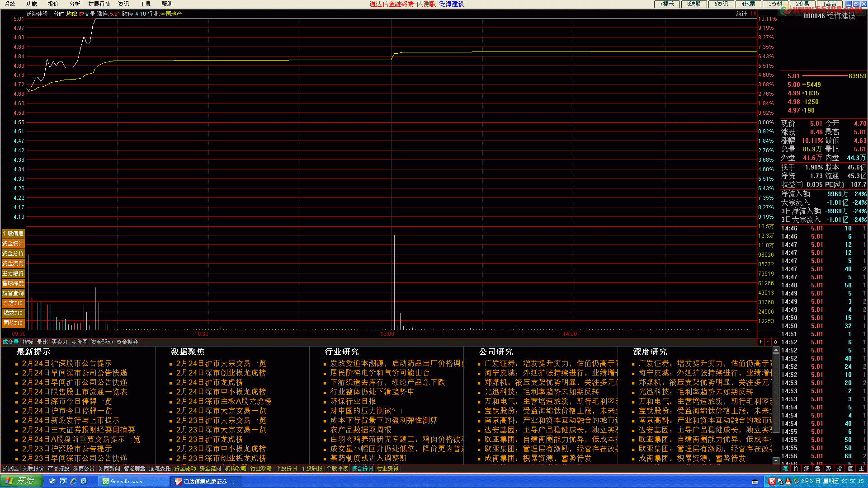Viewport: 868px width, 488px height.
Task: Open the 分析 menu
Action: pyautogui.click(x=75, y=4)
